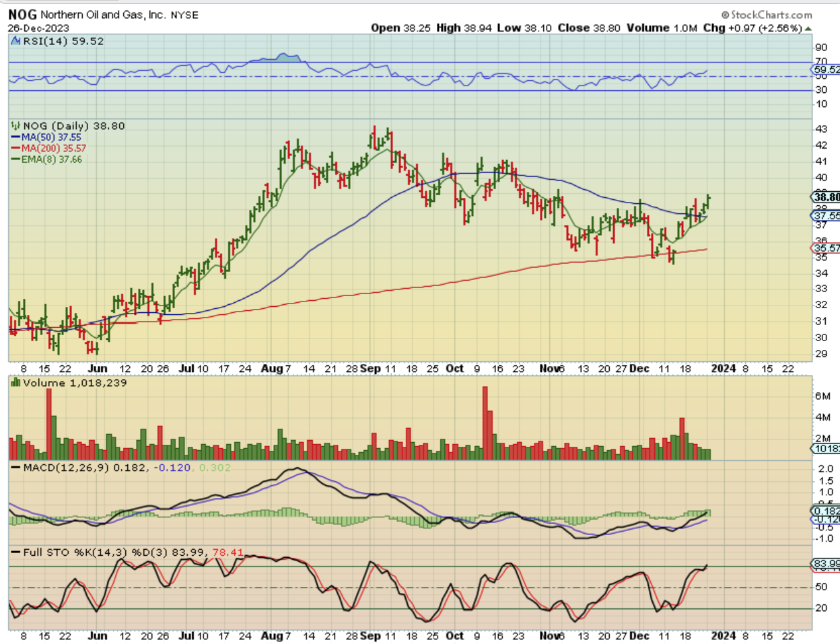Click the 29 price axis label
840x644 pixels.
(821, 354)
